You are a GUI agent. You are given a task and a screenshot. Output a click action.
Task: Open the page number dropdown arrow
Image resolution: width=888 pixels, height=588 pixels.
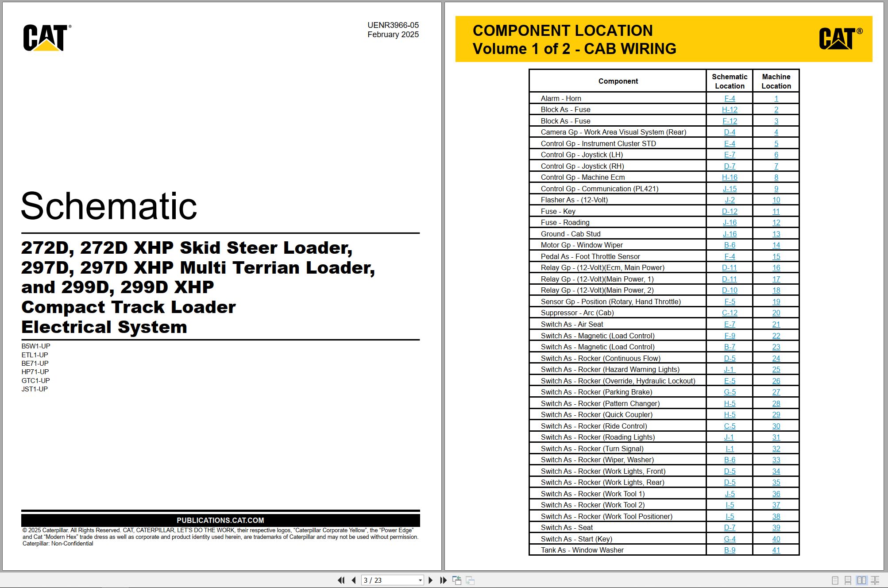[420, 580]
